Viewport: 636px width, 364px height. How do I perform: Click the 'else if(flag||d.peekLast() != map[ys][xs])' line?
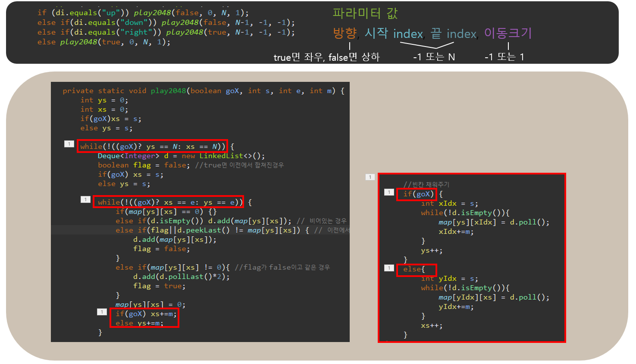212,230
